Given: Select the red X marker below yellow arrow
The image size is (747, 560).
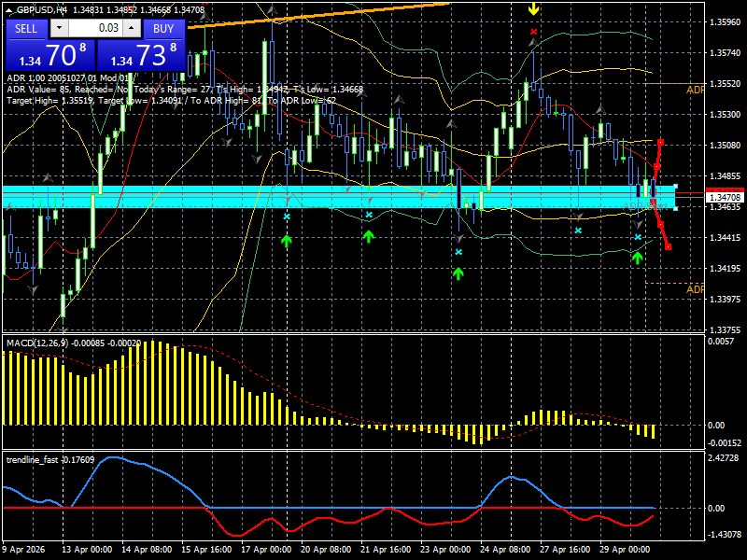Looking at the screenshot, I should [533, 32].
